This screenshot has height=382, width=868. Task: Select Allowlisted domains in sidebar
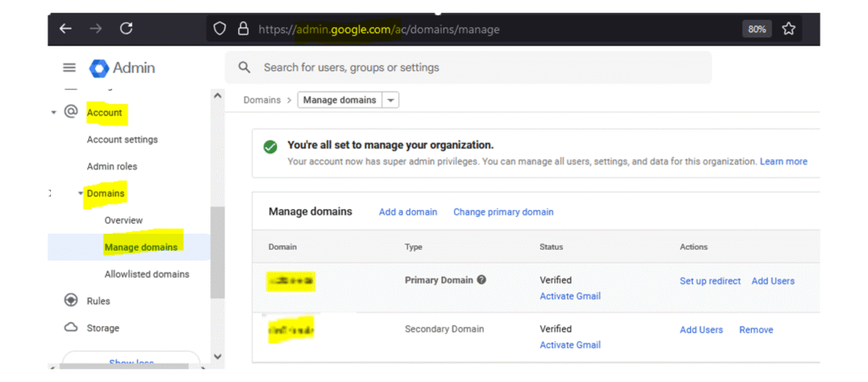click(x=147, y=274)
